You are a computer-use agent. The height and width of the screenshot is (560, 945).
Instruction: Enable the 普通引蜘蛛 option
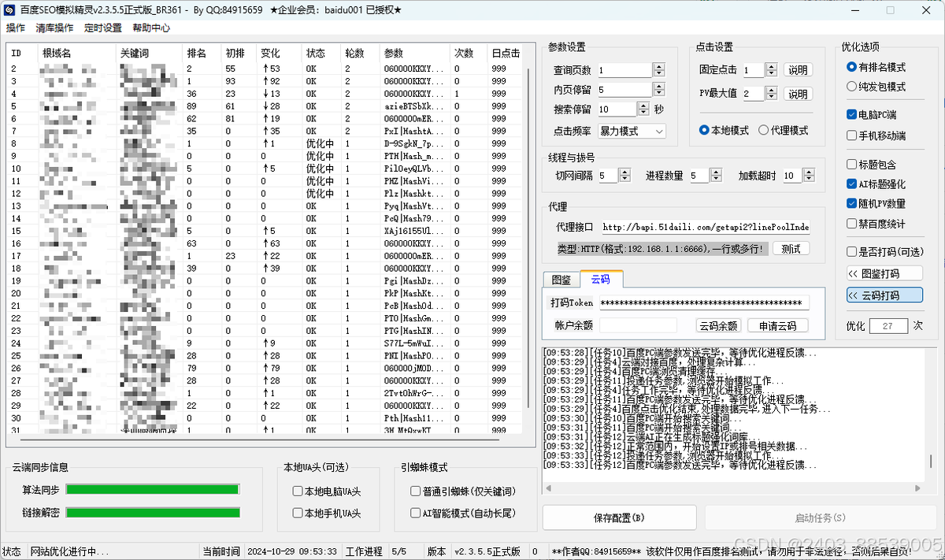pos(416,491)
